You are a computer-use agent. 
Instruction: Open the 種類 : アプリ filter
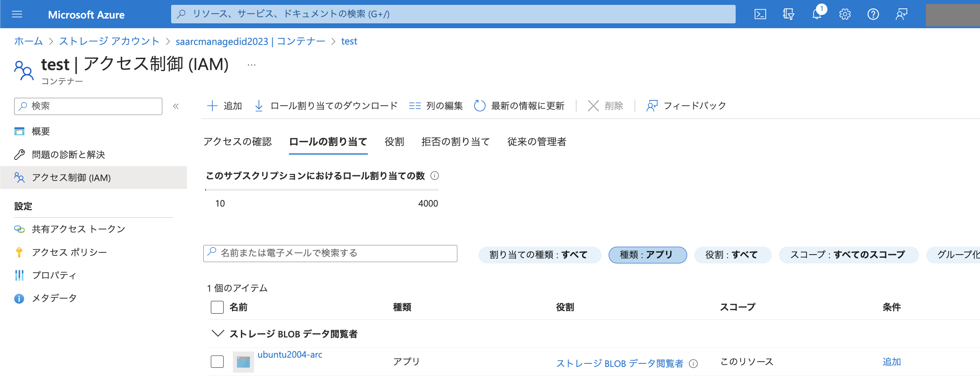pyautogui.click(x=647, y=255)
